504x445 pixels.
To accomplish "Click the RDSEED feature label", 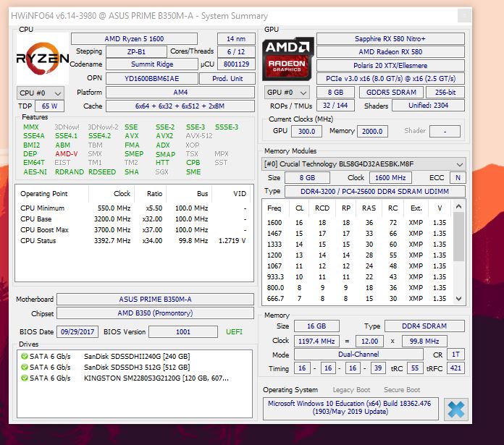I will point(102,171).
